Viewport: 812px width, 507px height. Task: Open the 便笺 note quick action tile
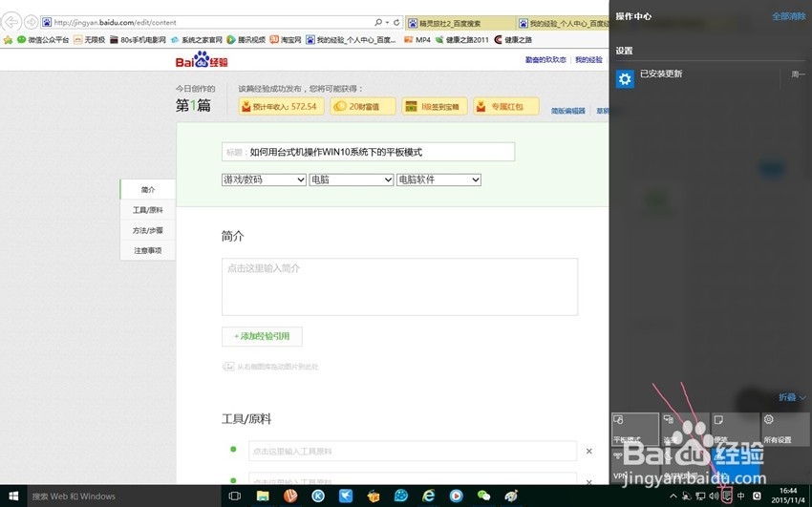pyautogui.click(x=736, y=429)
